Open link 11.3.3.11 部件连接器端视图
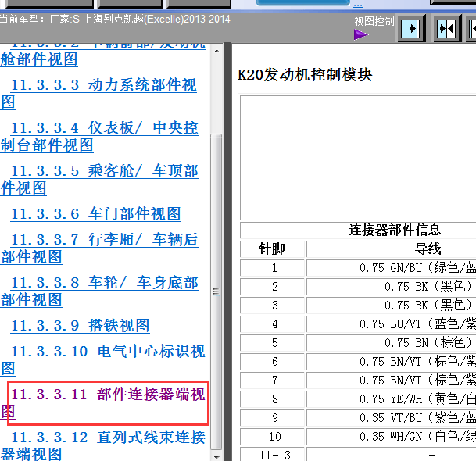 pyautogui.click(x=103, y=403)
